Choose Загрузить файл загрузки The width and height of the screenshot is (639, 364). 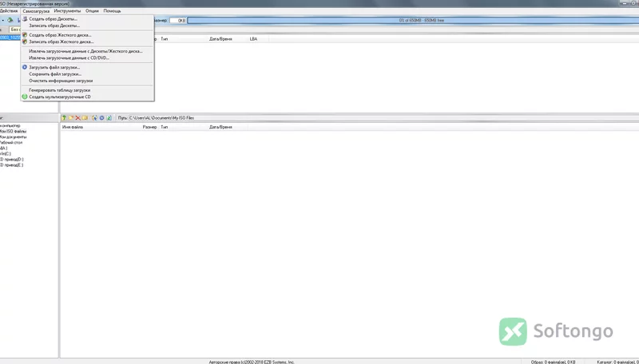click(x=87, y=67)
